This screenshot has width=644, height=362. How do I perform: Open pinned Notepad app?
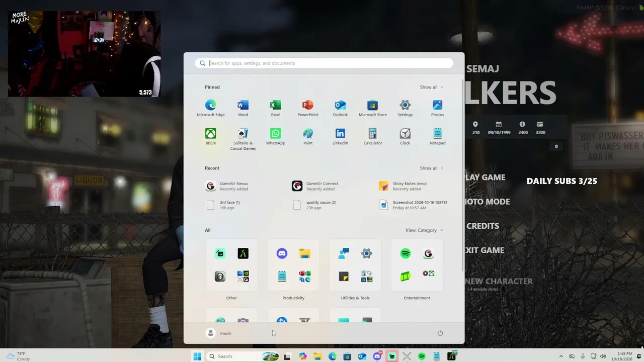click(x=437, y=136)
